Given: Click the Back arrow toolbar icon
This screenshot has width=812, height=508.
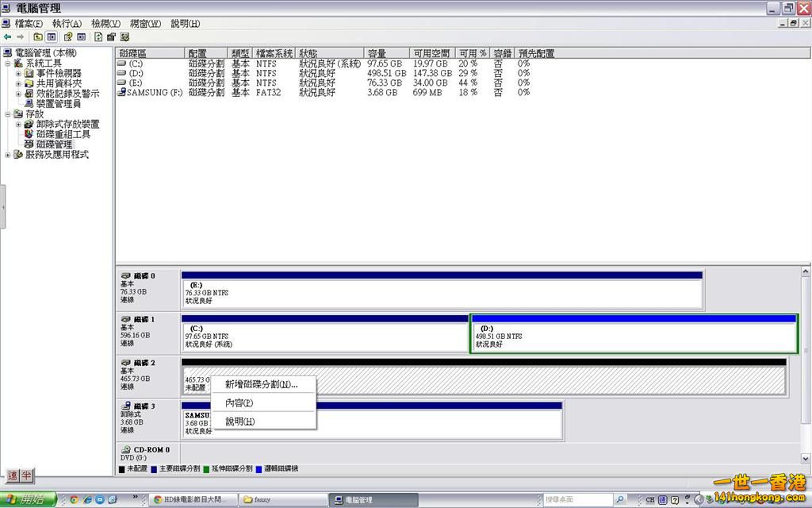Looking at the screenshot, I should (x=7, y=37).
